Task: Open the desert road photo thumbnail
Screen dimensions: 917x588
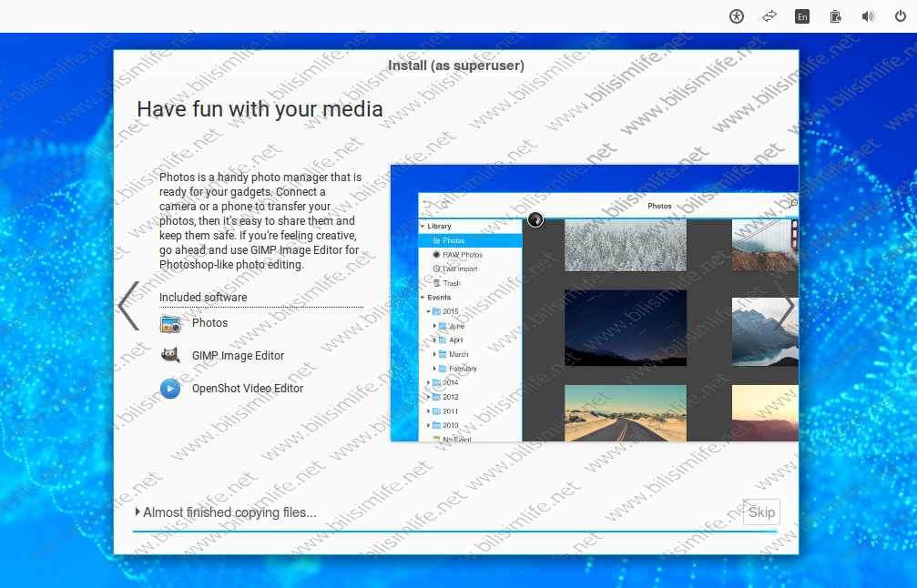Action: (626, 412)
